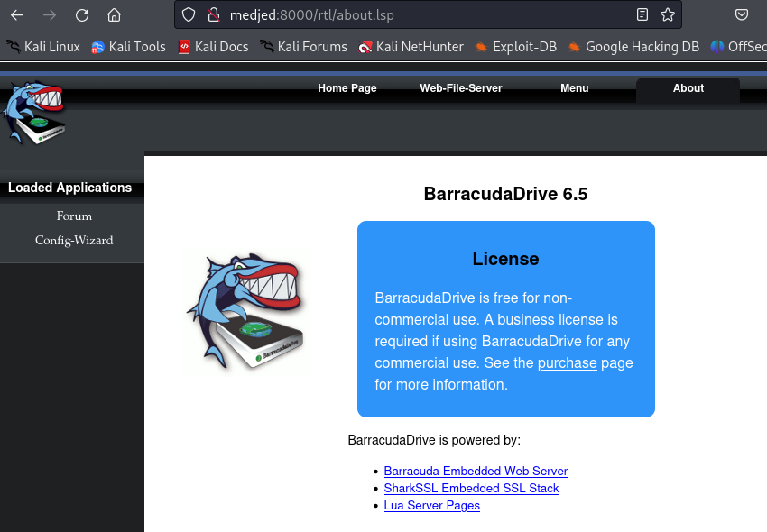
Task: Reload the page with the refresh icon
Action: (x=82, y=15)
